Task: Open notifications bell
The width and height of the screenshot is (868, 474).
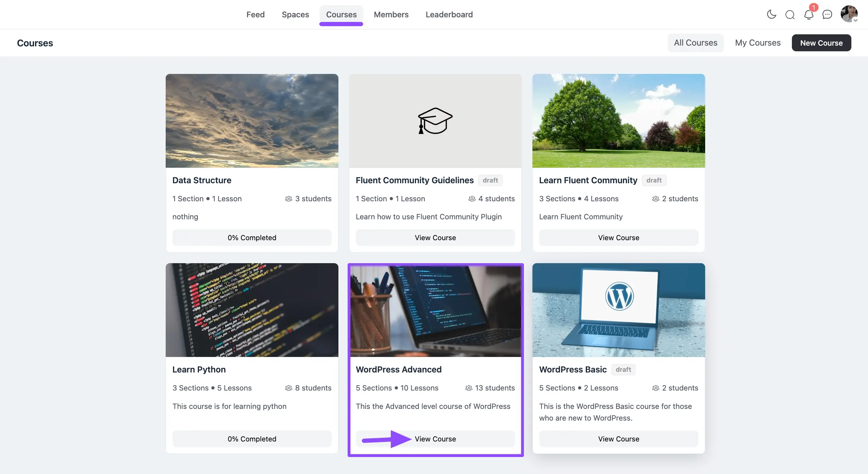Action: point(809,15)
